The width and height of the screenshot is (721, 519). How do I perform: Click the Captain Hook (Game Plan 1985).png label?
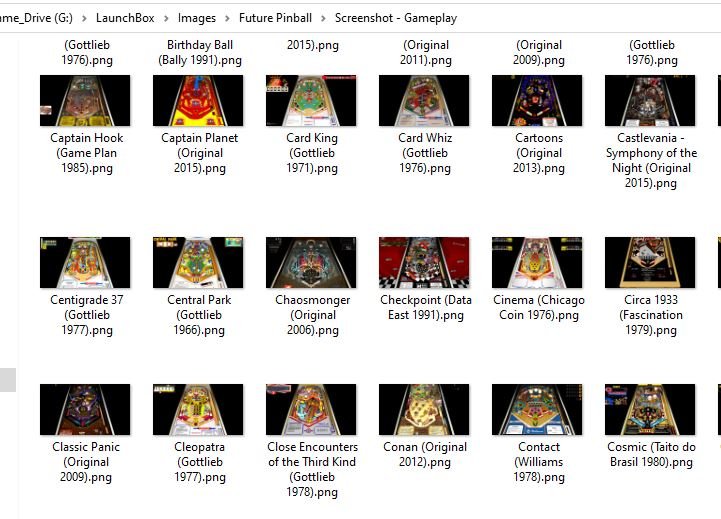pos(86,153)
